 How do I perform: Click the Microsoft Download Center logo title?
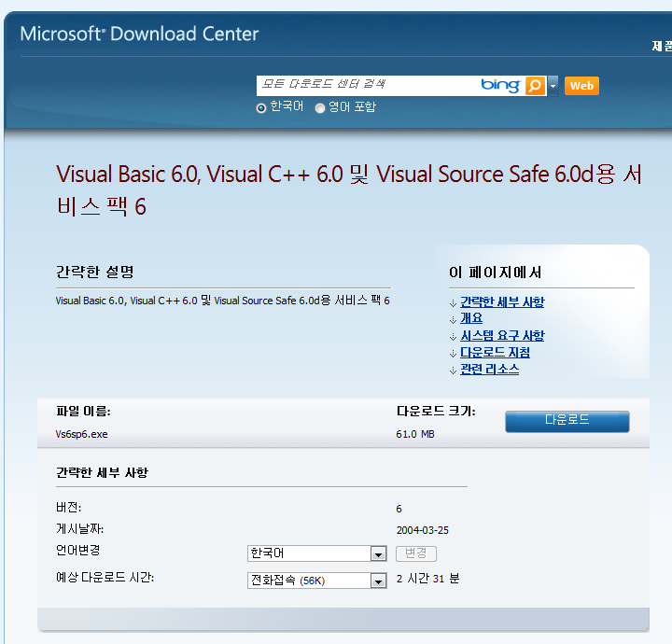[x=139, y=34]
